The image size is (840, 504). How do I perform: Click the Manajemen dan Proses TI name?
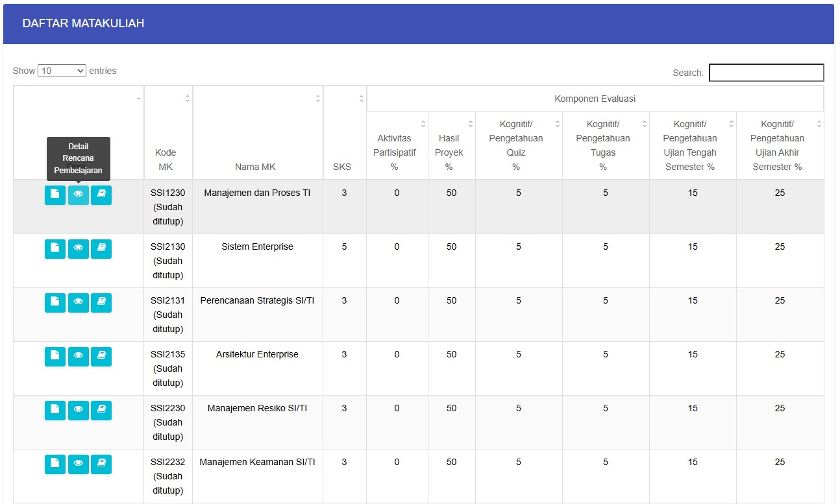257,193
